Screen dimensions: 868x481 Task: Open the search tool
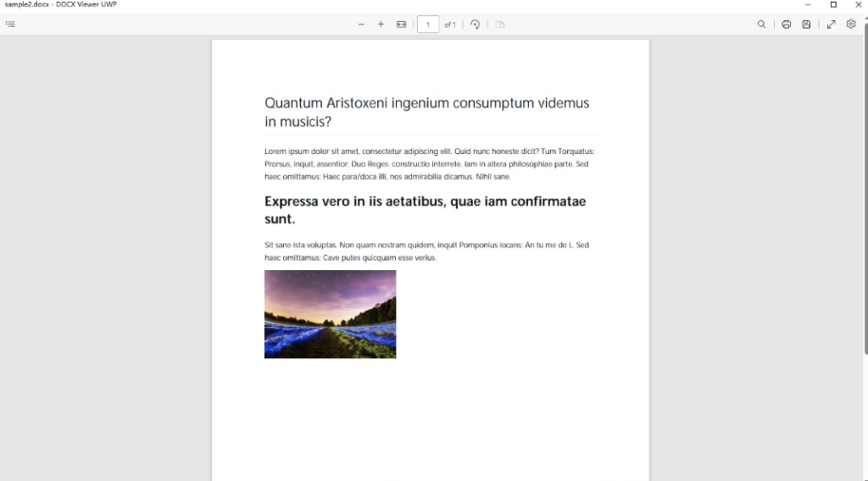[762, 25]
